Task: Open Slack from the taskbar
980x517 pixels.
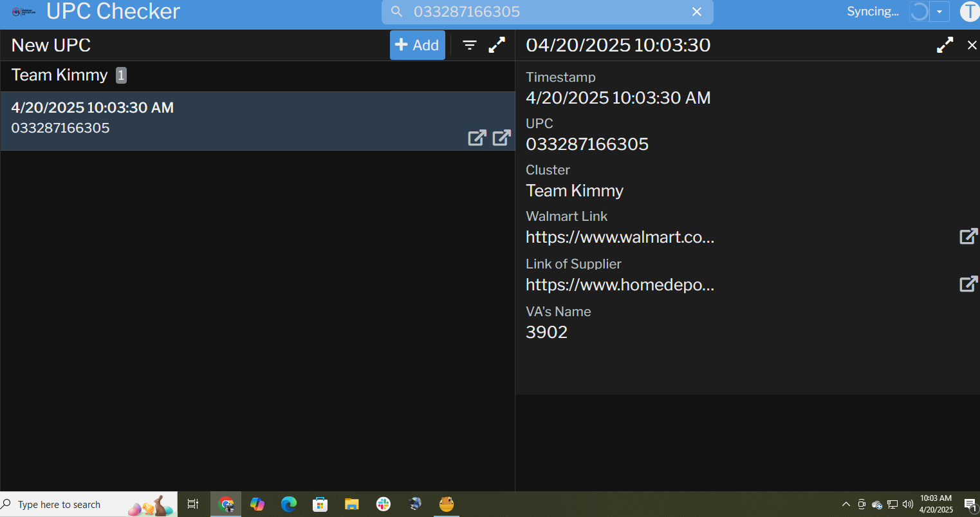Action: [384, 504]
